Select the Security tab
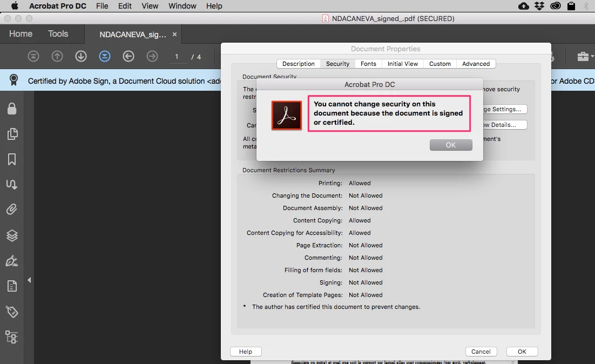This screenshot has width=595, height=364. coord(337,64)
